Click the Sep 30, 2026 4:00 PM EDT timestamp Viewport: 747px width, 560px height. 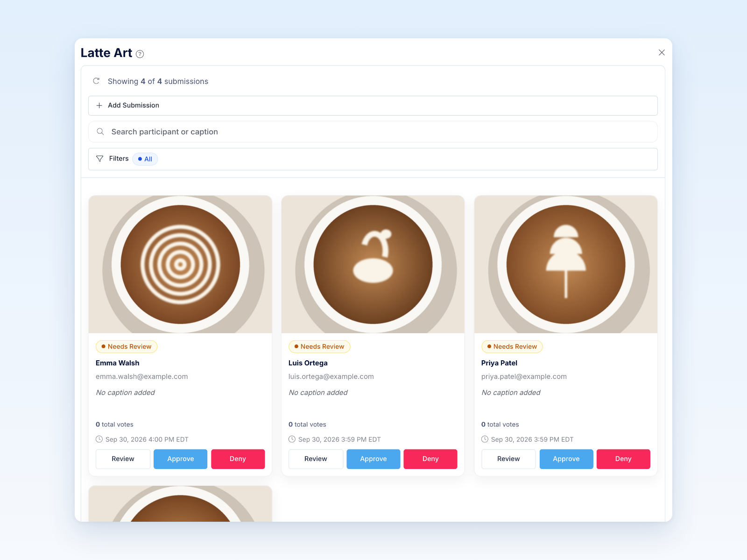click(x=147, y=440)
